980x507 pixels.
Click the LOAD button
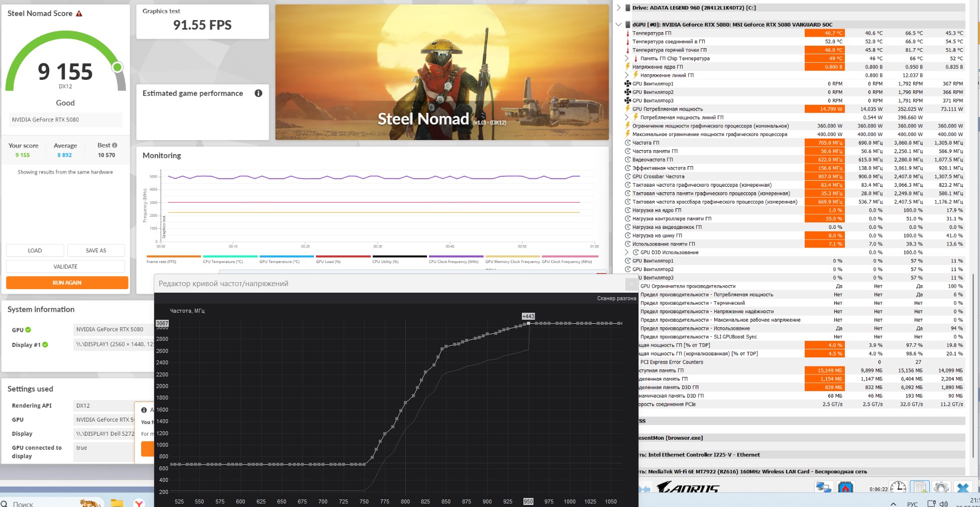(x=35, y=250)
